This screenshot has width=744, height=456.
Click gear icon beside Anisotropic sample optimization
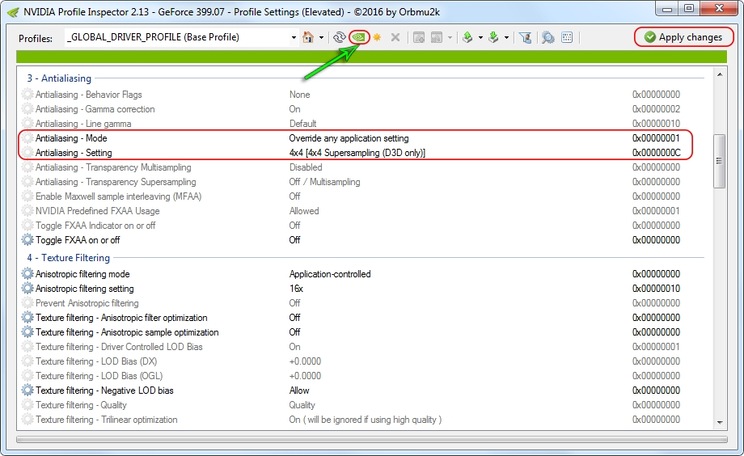(28, 332)
